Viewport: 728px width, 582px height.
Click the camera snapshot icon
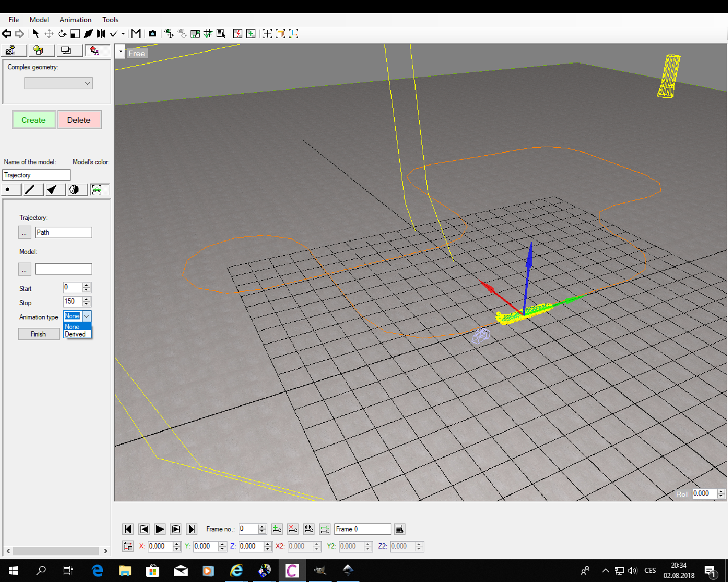click(x=152, y=34)
